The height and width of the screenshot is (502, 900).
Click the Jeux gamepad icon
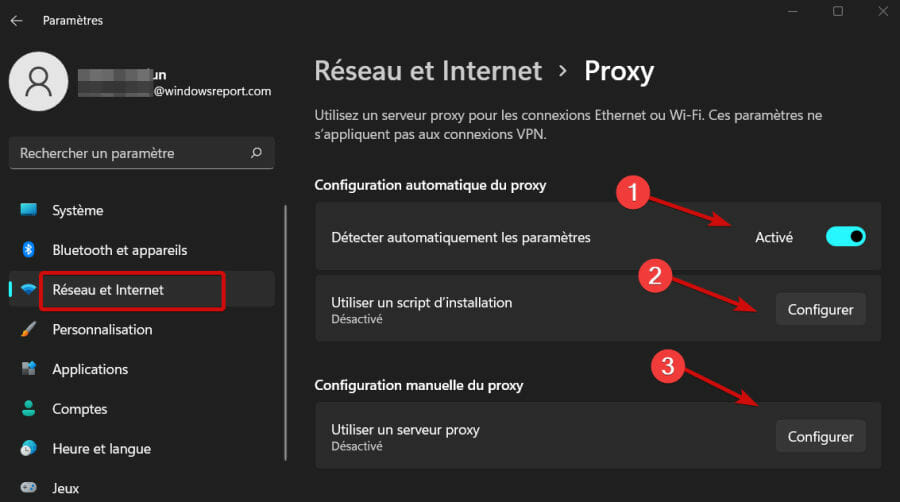[28, 487]
